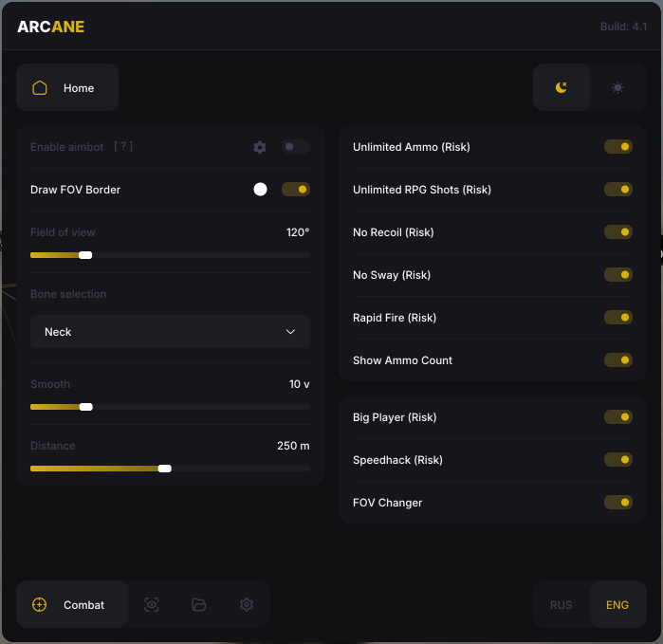Select ENG language button
This screenshot has width=663, height=644.
[617, 604]
